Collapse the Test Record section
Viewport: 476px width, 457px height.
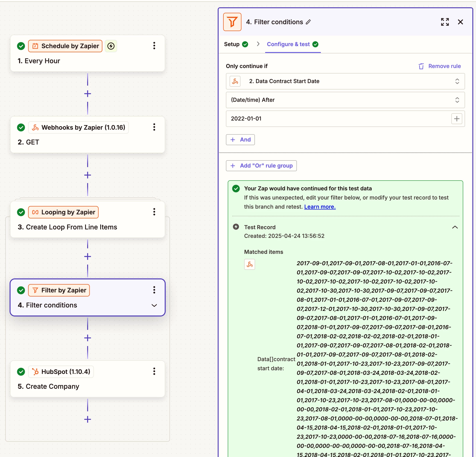pyautogui.click(x=455, y=227)
